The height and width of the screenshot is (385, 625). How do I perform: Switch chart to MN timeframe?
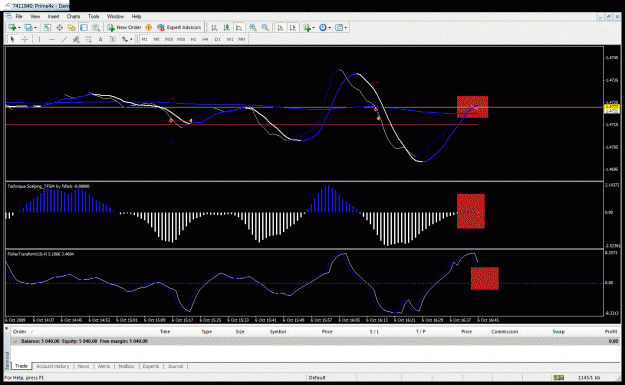coord(242,39)
